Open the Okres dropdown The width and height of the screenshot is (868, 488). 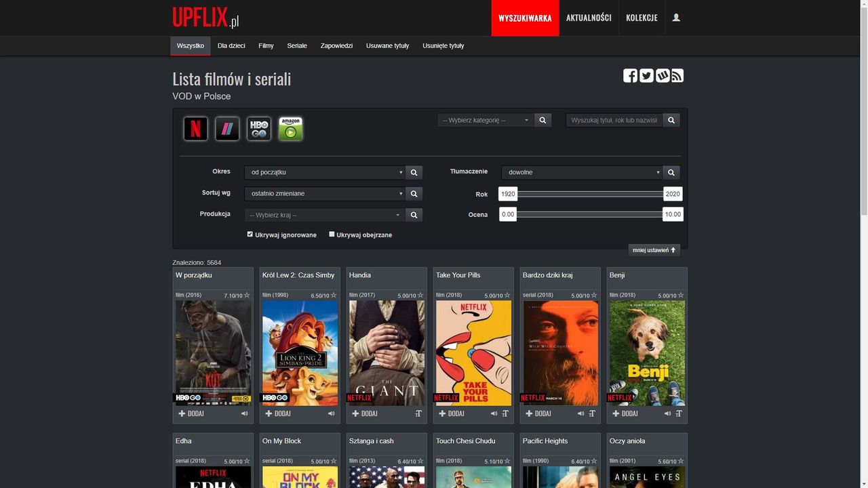(325, 172)
